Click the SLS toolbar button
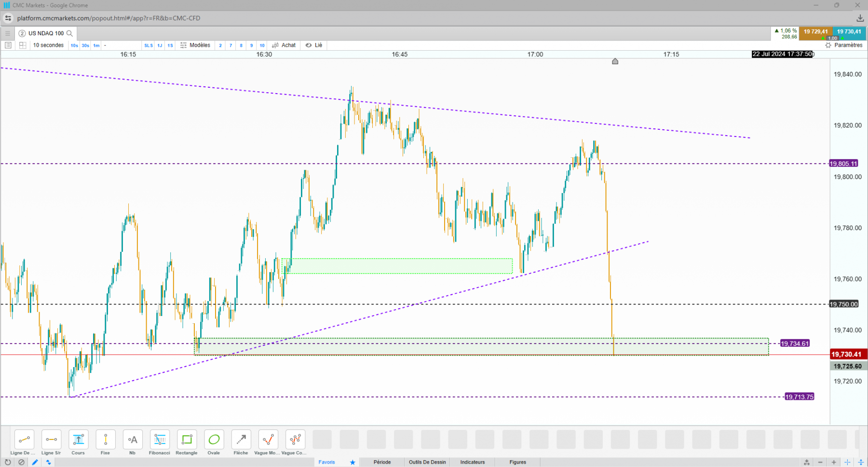This screenshot has width=868, height=467. [x=149, y=46]
